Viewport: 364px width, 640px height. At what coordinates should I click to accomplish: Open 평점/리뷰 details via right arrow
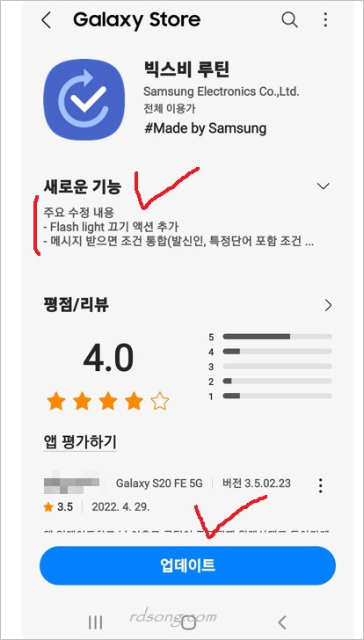click(x=328, y=305)
